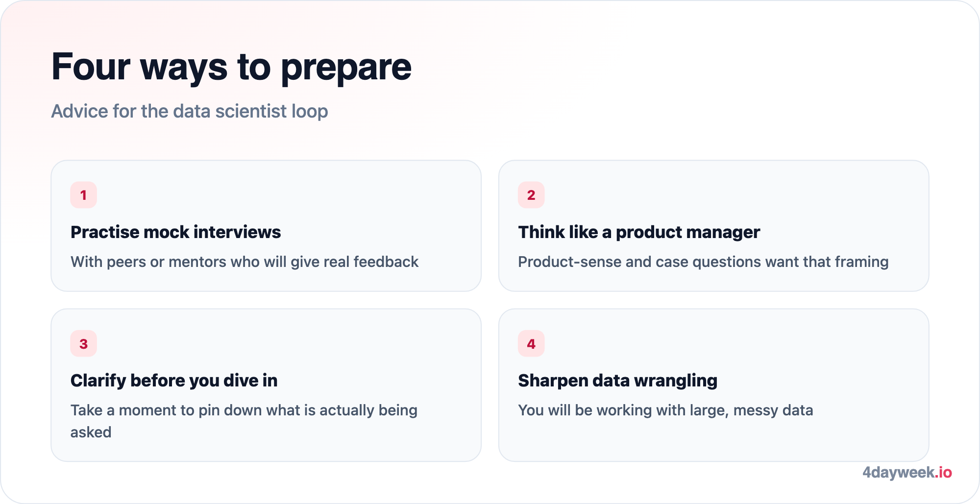Click the number 1 badge
This screenshot has width=980, height=504.
[x=83, y=195]
